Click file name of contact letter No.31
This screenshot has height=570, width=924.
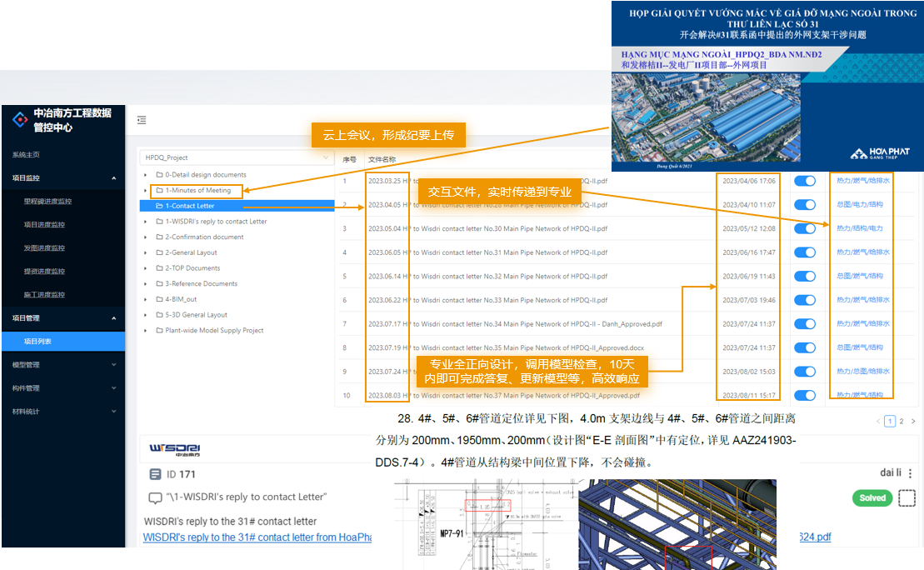click(488, 252)
